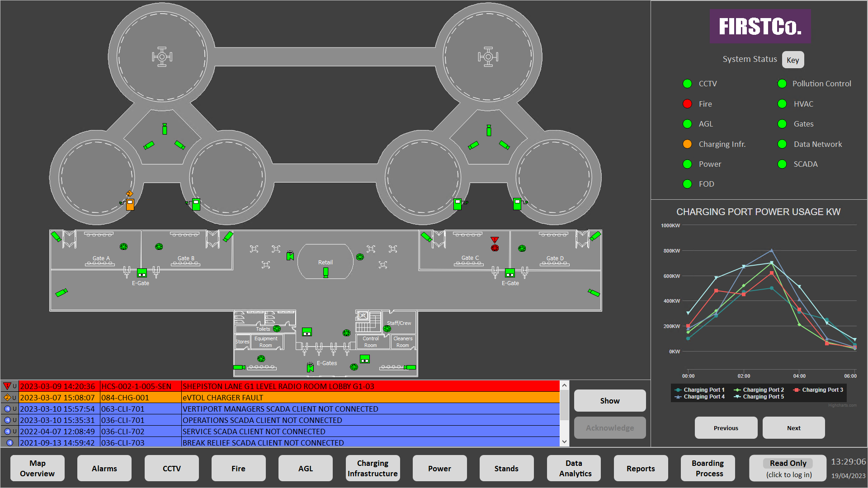Viewport: 868px width, 488px height.
Task: Toggle the SCADA status indicator
Action: [x=782, y=164]
